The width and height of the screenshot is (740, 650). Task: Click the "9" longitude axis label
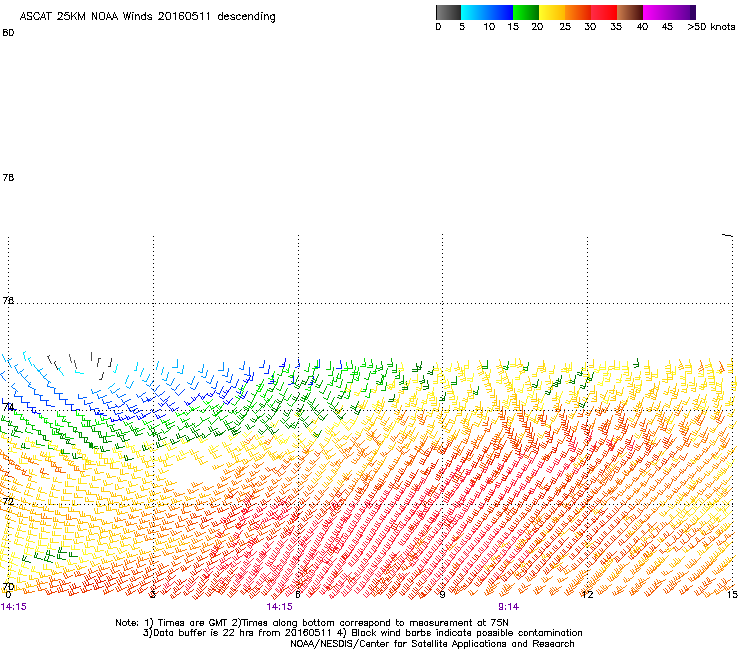[442, 595]
